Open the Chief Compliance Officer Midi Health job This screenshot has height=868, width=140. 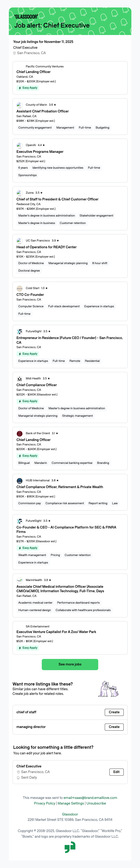click(36, 385)
